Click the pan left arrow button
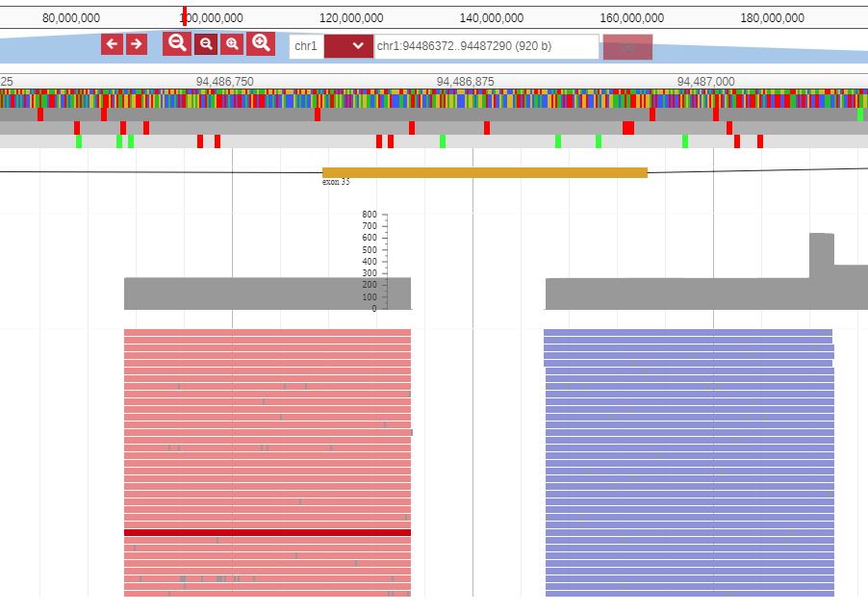The image size is (868, 613). (112, 44)
